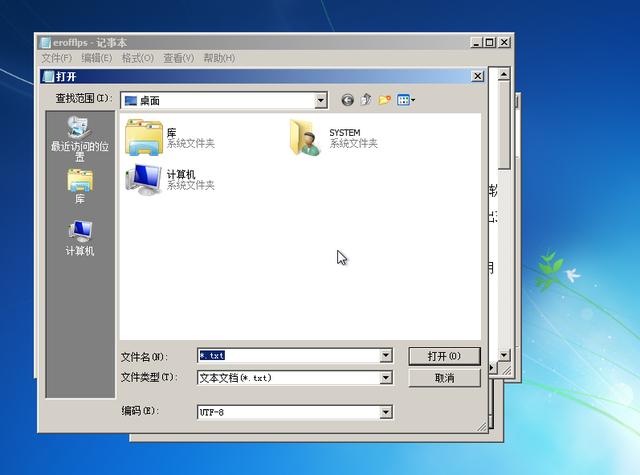This screenshot has height=475, width=640.
Task: Open the 查看(V) menu in Notepad
Action: (178, 58)
